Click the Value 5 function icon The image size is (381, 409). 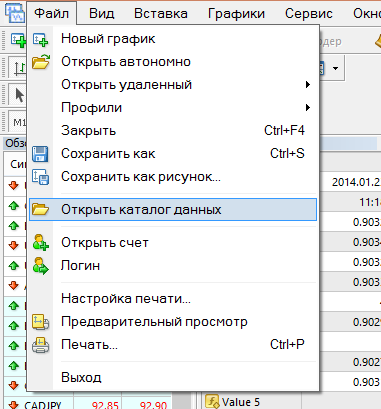tap(212, 402)
